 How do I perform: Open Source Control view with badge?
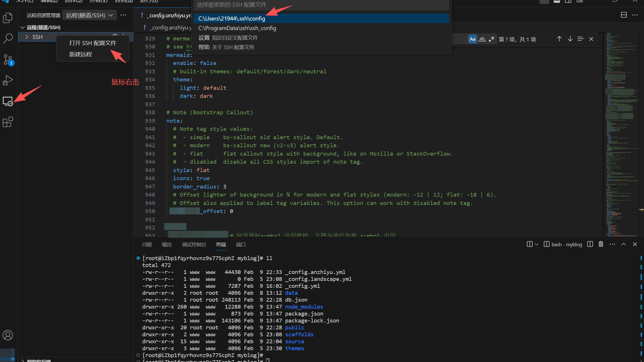8,59
